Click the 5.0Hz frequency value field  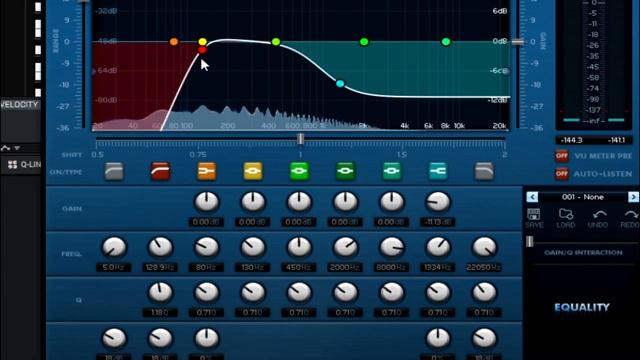[114, 267]
